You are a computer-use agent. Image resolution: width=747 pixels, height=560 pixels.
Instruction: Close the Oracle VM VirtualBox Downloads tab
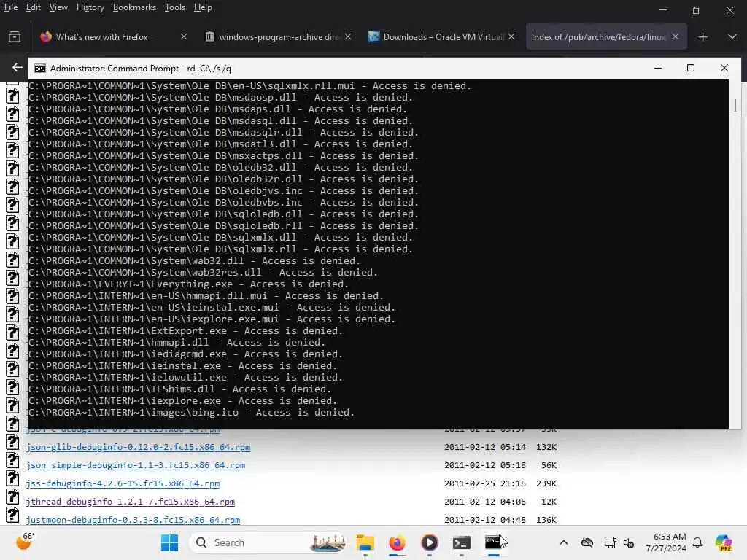pos(511,36)
